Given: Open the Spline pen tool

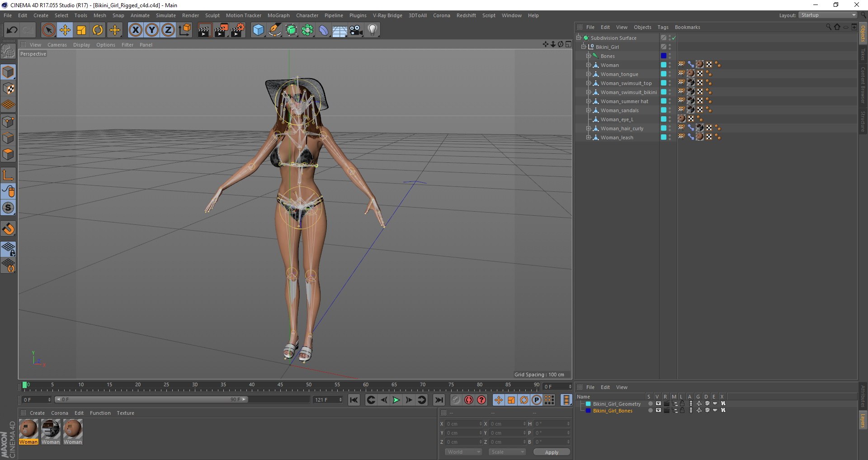Looking at the screenshot, I should coord(275,30).
